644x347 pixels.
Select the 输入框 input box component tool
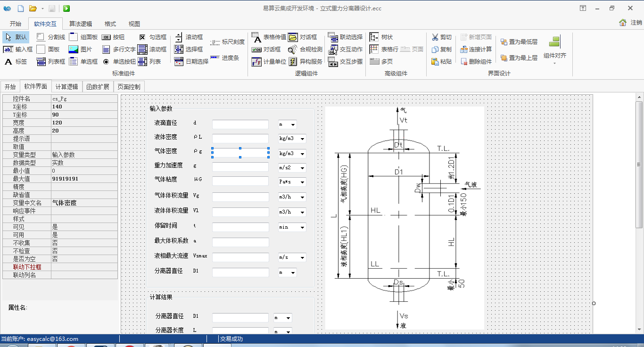point(18,49)
